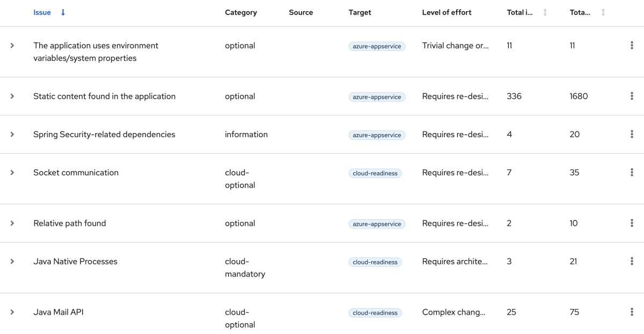Open actions menu for Socket communication row
This screenshot has width=644, height=334.
pos(632,173)
